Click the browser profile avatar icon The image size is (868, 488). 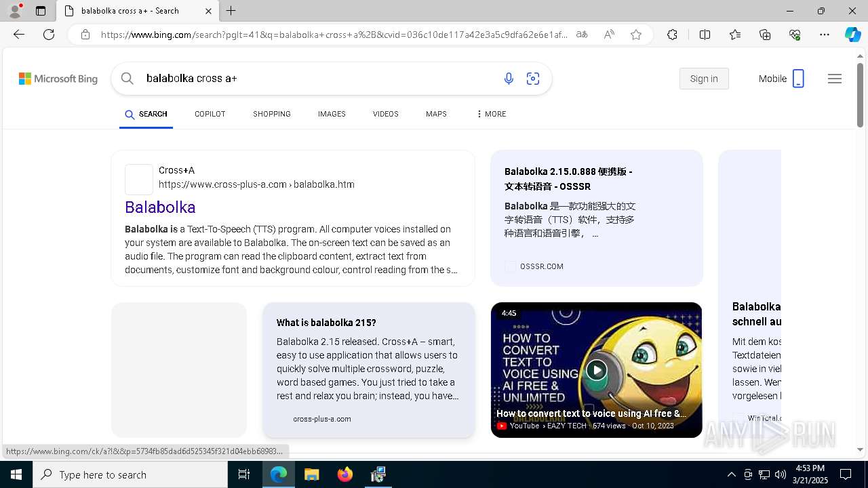(x=15, y=11)
